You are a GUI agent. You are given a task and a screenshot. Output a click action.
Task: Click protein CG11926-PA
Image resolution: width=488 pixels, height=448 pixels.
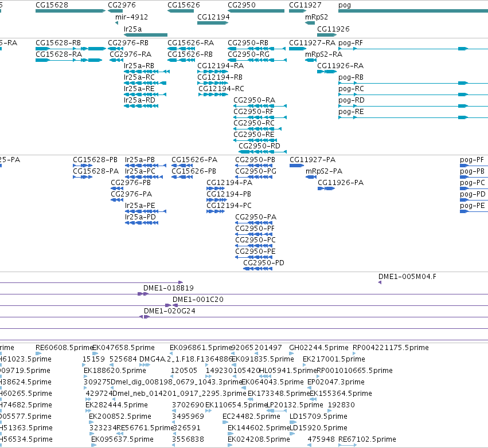326,188
